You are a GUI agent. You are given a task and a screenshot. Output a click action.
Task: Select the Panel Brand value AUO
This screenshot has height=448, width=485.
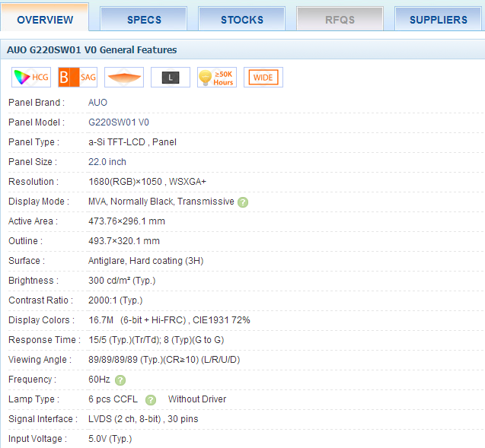click(x=97, y=103)
